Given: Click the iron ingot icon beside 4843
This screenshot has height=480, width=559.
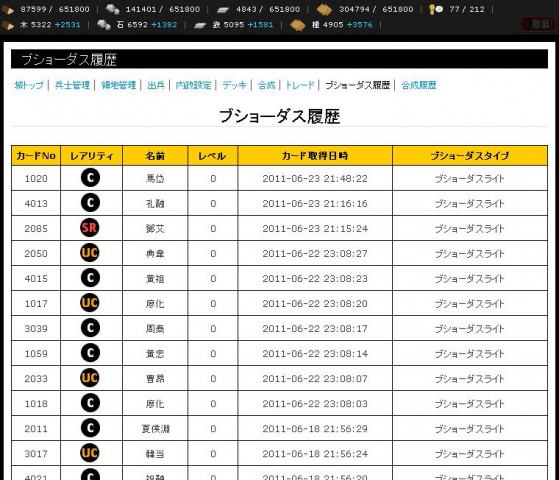Looking at the screenshot, I should pyautogui.click(x=223, y=10).
